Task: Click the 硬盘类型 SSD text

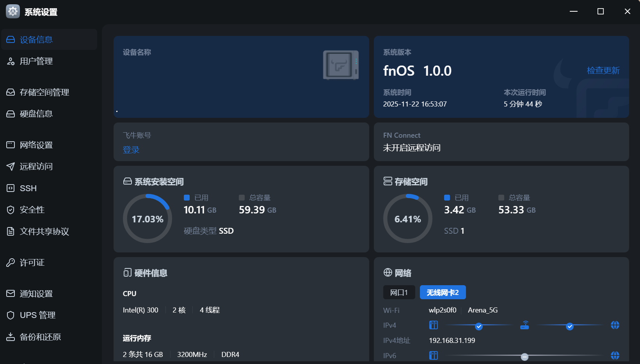Action: point(209,231)
